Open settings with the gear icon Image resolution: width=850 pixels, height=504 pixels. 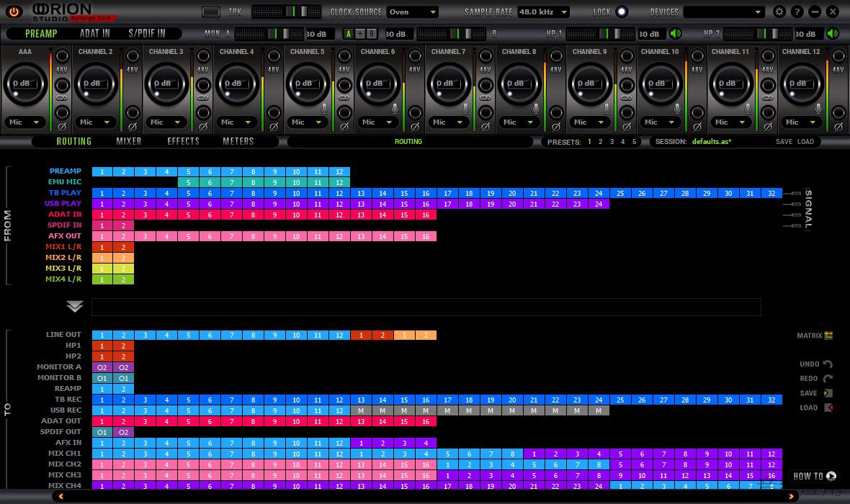pos(779,12)
